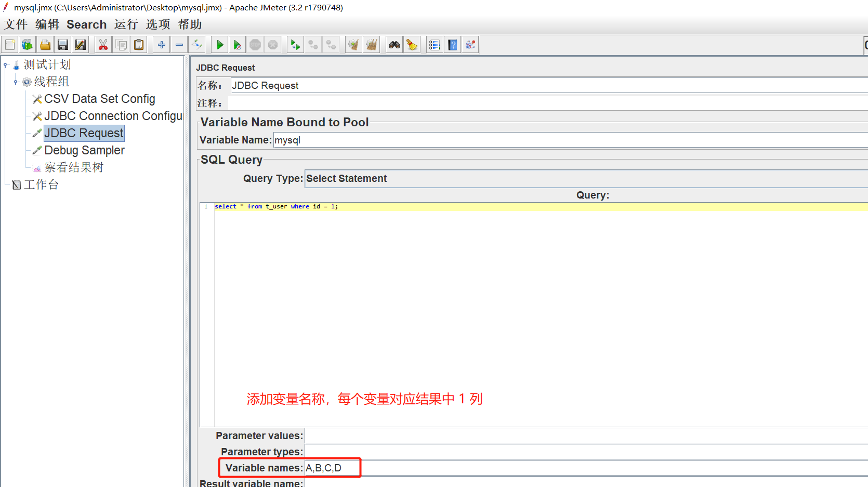Shut down all remote engines
Screen dimensions: 868x487
pyautogui.click(x=331, y=45)
